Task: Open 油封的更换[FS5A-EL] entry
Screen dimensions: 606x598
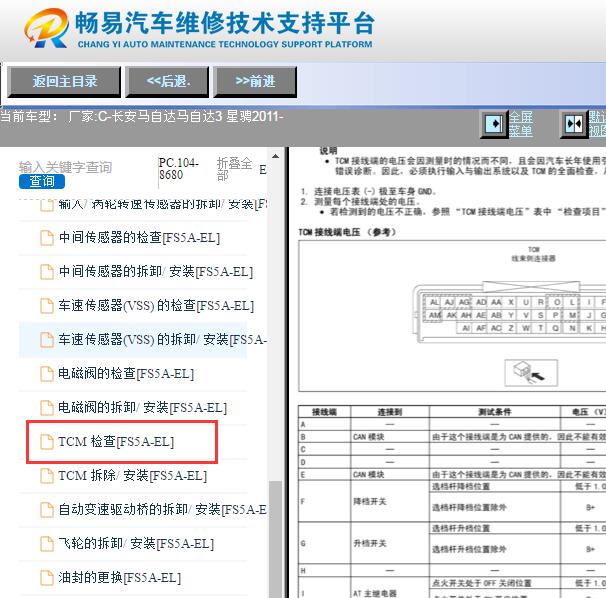Action: (119, 578)
